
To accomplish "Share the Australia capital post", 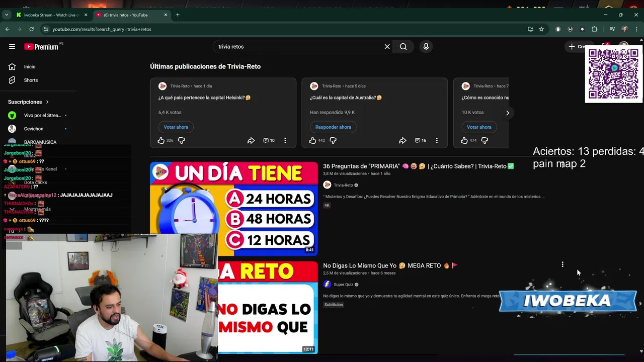I will (x=403, y=141).
